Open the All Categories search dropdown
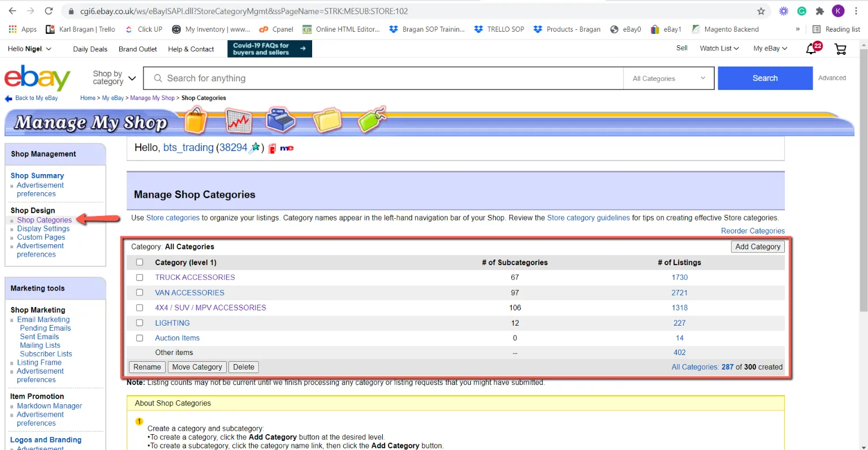Viewport: 868px width, 450px height. [x=669, y=79]
